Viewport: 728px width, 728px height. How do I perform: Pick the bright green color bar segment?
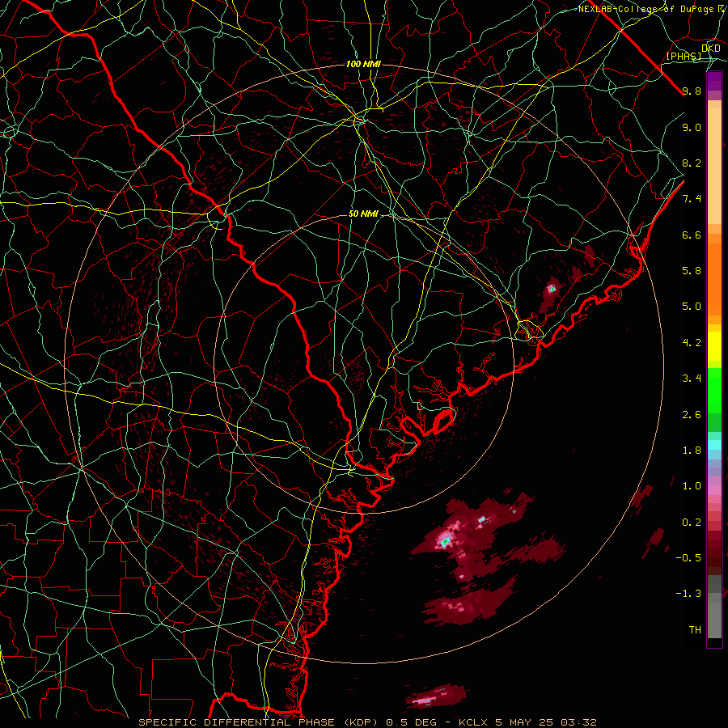click(714, 391)
